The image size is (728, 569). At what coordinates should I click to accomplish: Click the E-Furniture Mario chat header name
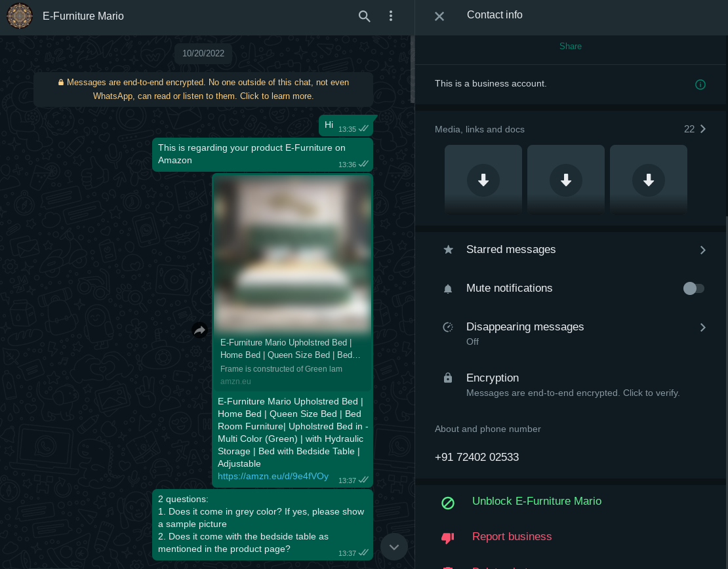[x=83, y=16]
